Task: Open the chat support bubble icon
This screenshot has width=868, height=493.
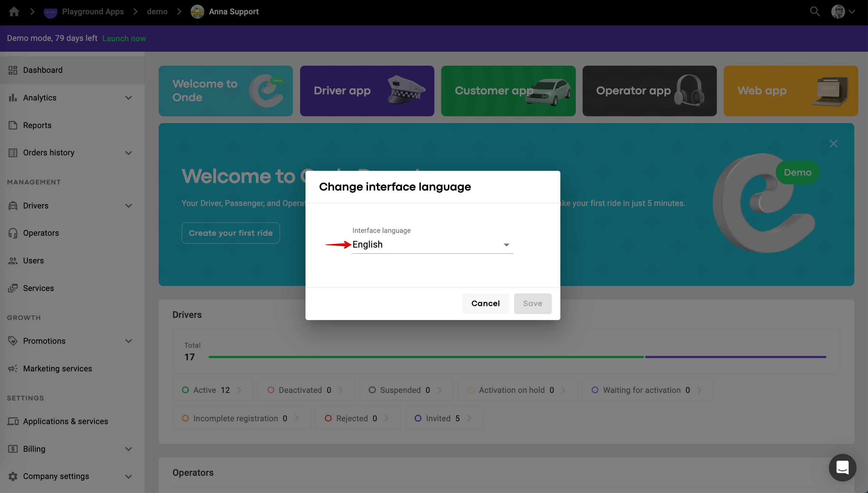Action: pyautogui.click(x=842, y=468)
